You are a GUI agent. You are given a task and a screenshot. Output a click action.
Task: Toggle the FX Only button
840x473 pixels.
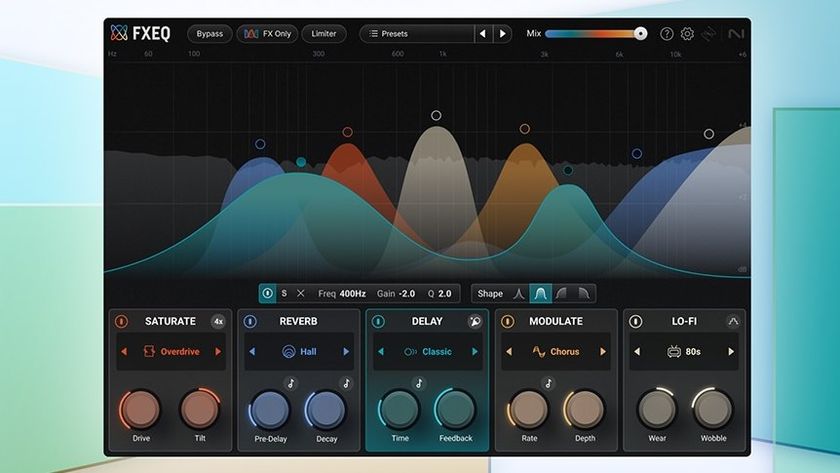point(267,34)
